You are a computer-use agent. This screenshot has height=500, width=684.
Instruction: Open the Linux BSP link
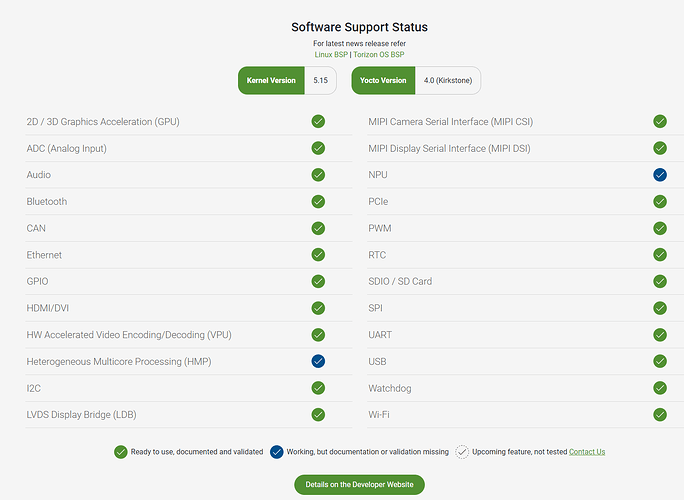pyautogui.click(x=331, y=55)
